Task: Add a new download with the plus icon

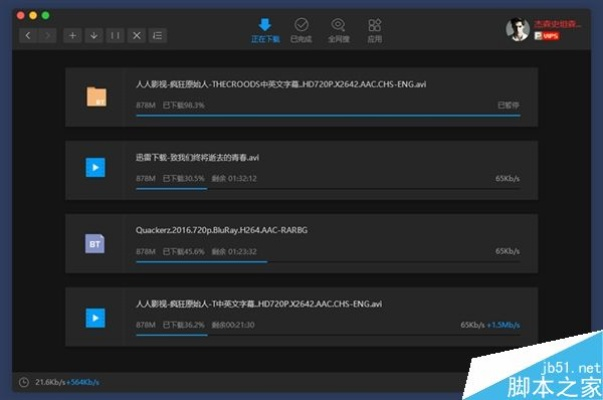Action: 71,35
